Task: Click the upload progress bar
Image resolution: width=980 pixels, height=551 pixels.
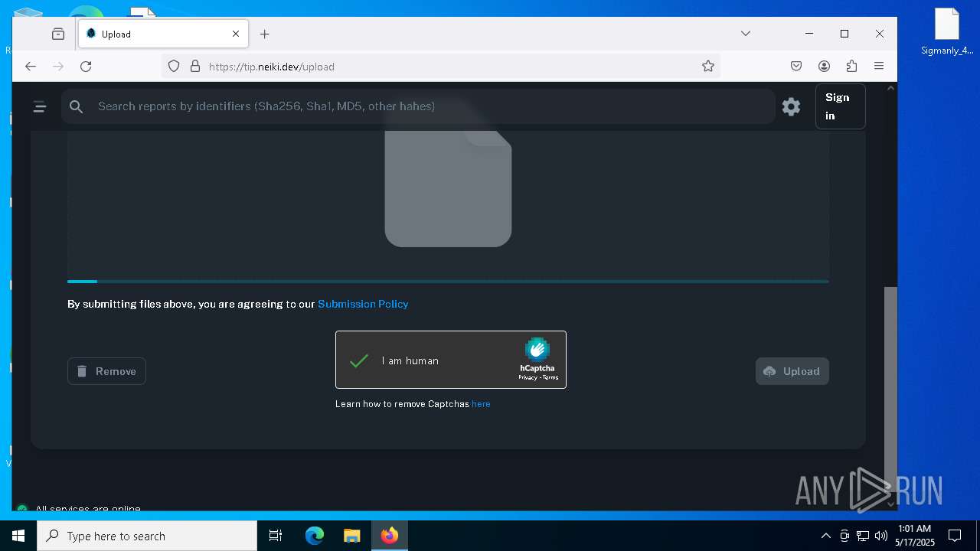Action: pyautogui.click(x=448, y=282)
